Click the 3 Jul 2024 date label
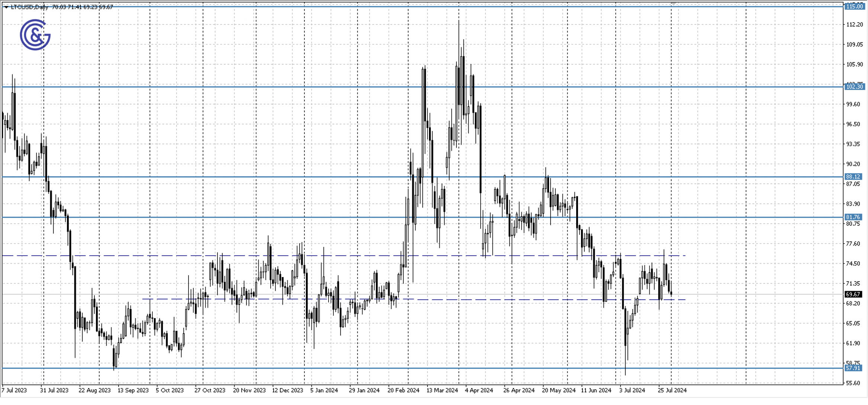 [x=632, y=390]
